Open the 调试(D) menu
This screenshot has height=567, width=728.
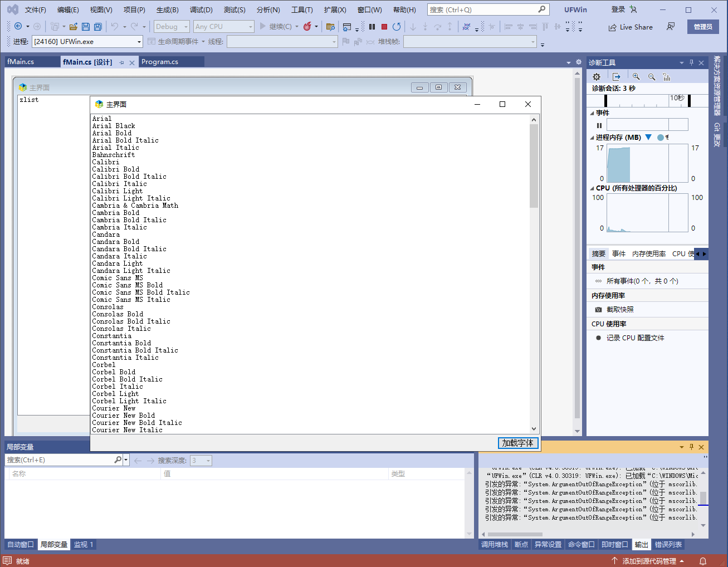point(201,10)
